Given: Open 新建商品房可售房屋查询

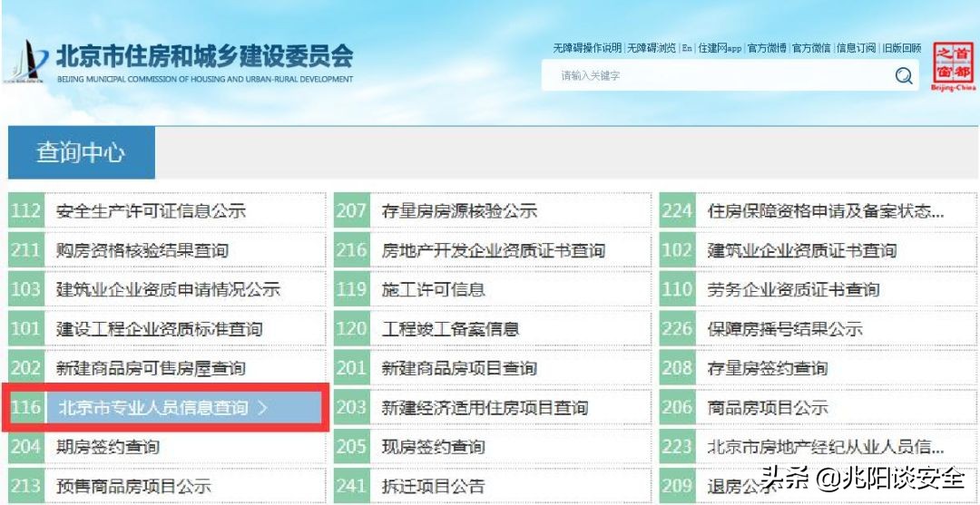Looking at the screenshot, I should click(x=150, y=368).
